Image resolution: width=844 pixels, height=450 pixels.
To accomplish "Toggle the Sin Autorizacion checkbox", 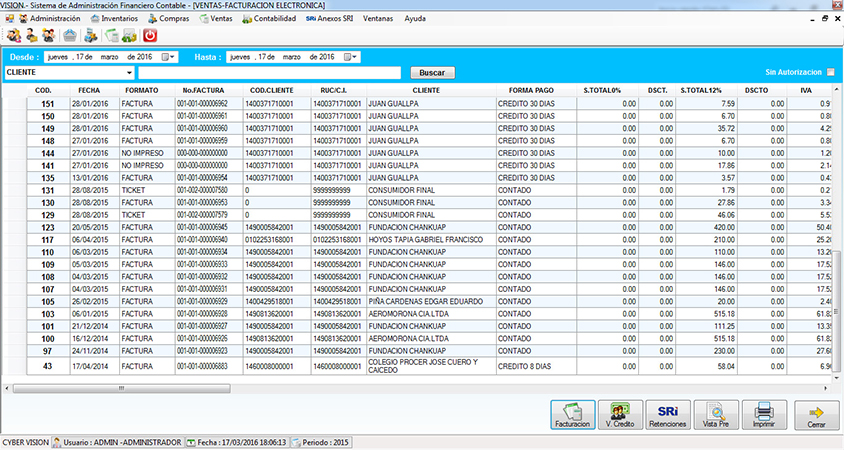I will click(830, 72).
